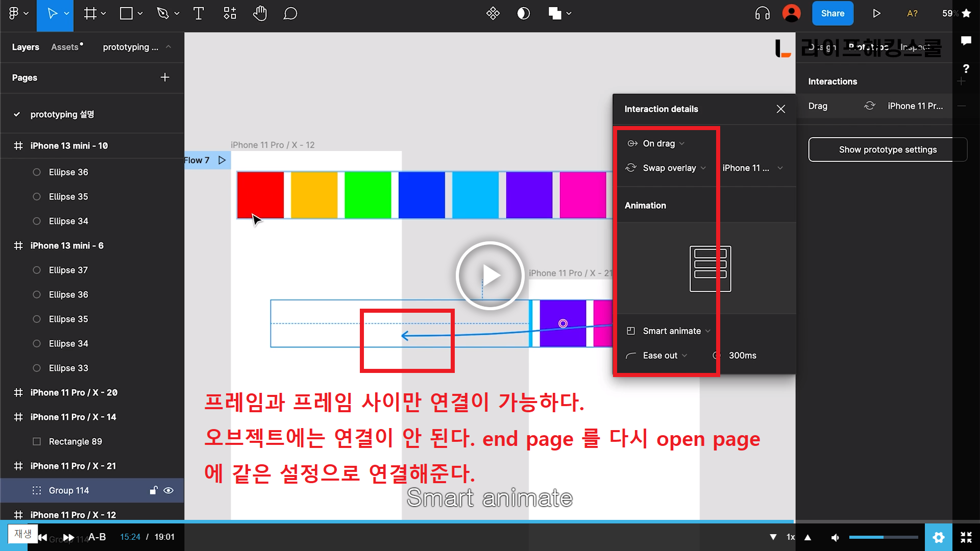Switch to the Layers tab
Screen dimensions: 980x551
coord(26,47)
